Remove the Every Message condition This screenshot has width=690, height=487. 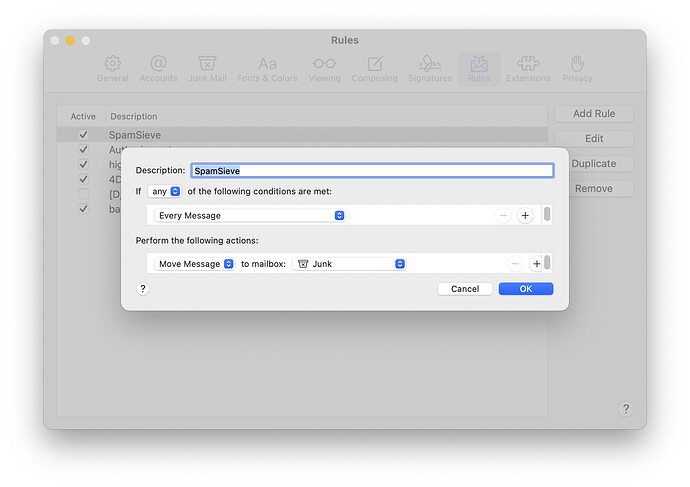coord(503,216)
